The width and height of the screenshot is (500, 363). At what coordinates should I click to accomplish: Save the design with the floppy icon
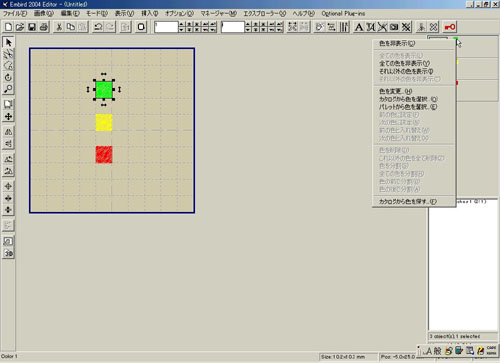pos(32,27)
